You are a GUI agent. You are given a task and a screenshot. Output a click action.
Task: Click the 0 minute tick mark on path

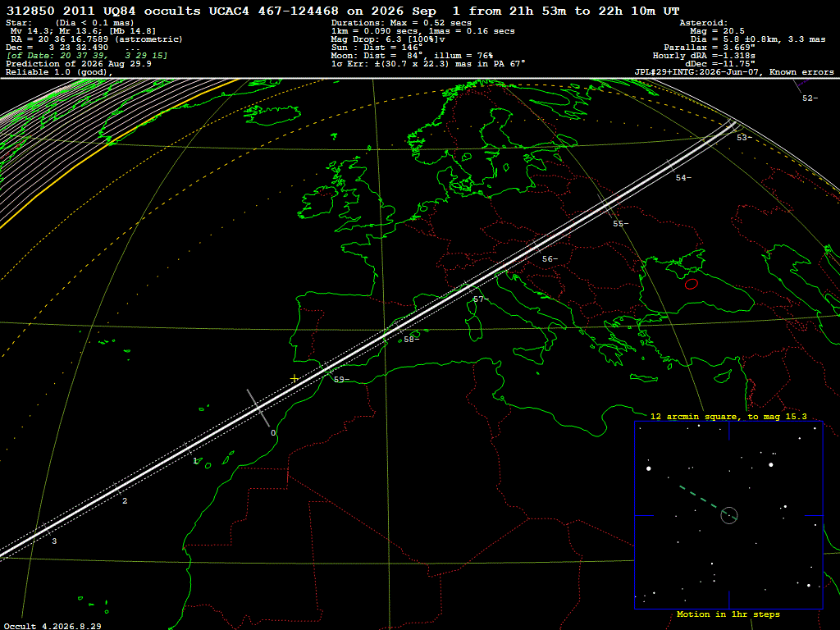click(258, 409)
